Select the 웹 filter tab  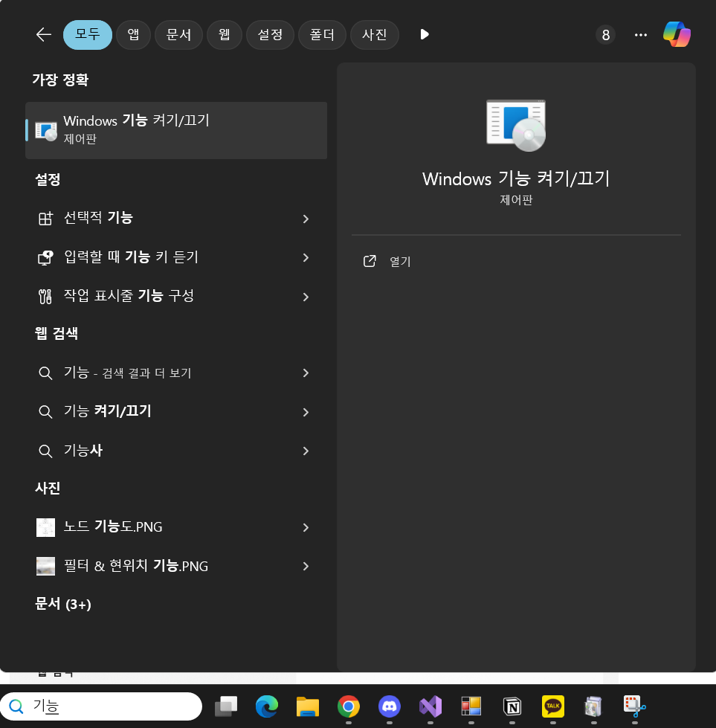click(225, 34)
